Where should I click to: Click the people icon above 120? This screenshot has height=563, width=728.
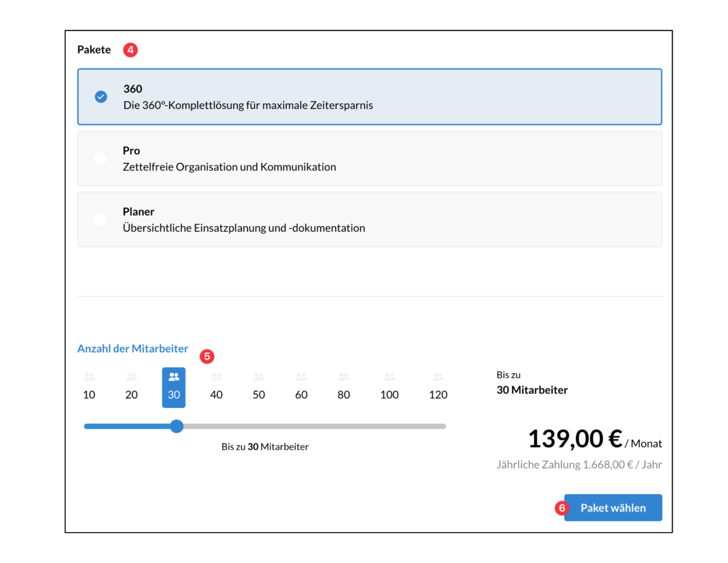[438, 377]
